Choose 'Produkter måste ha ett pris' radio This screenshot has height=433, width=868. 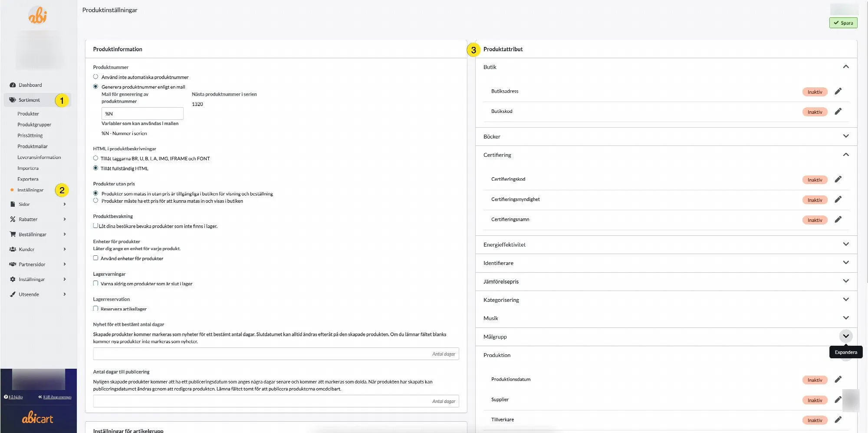coord(95,201)
